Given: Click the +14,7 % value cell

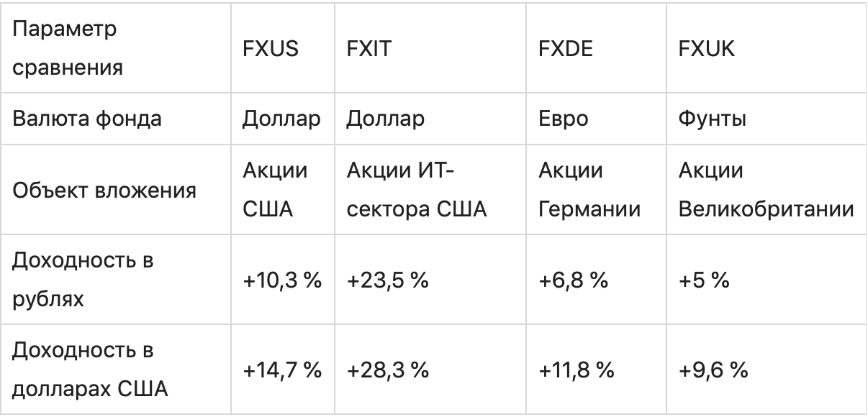Looking at the screenshot, I should point(281,371).
